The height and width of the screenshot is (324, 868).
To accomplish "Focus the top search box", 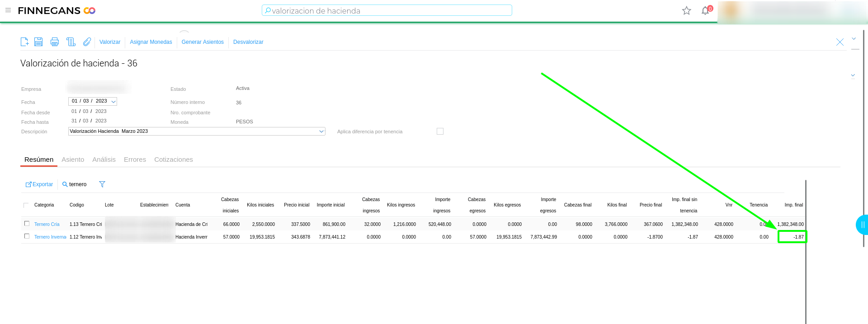I will pyautogui.click(x=387, y=10).
